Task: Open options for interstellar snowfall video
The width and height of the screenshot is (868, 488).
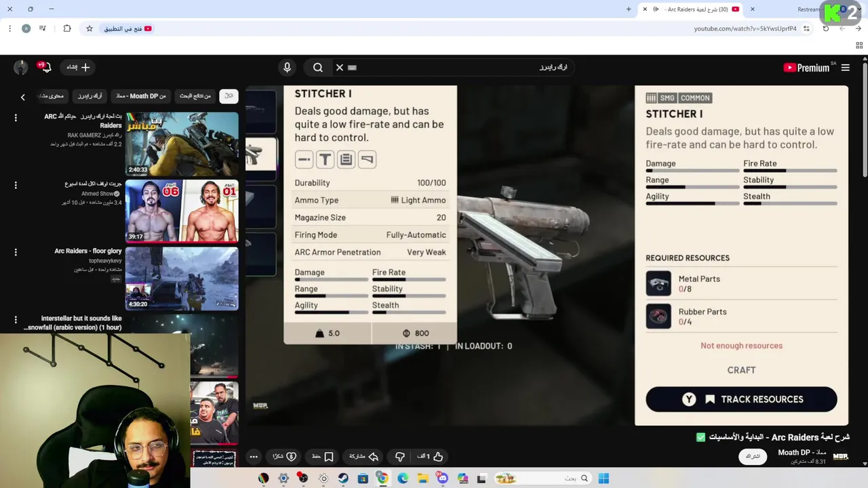Action: 16,319
